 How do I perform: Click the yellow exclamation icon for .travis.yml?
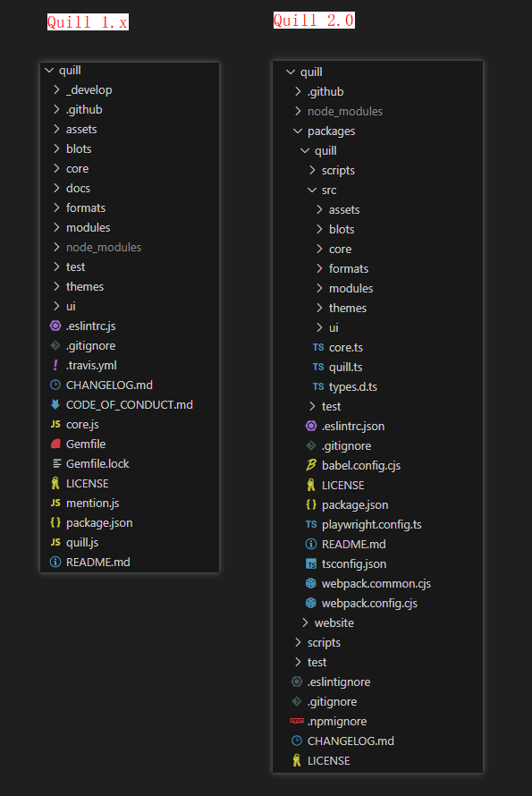coord(55,365)
